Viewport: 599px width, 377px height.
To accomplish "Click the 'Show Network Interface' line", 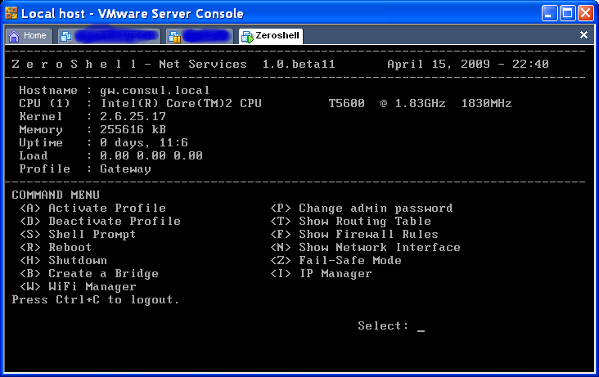I will (x=365, y=247).
